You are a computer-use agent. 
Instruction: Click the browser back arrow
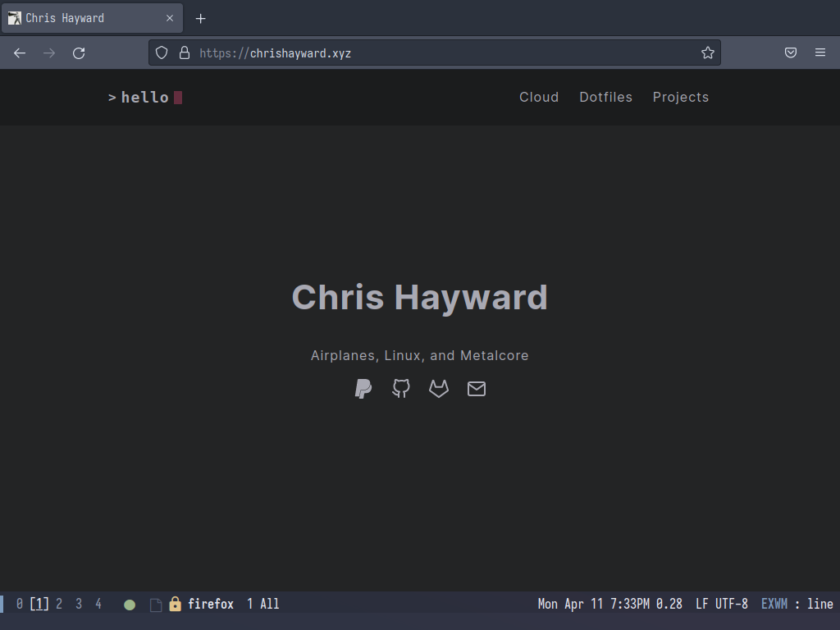[20, 53]
